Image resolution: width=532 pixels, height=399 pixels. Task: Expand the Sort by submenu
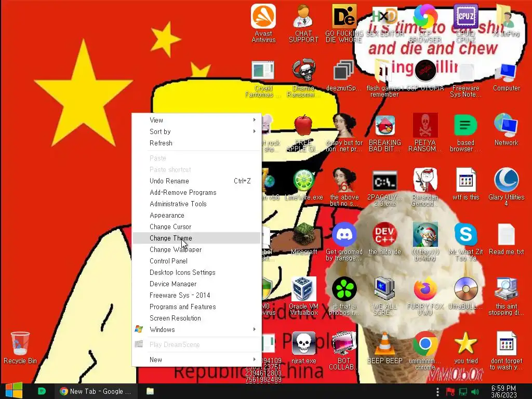[x=196, y=131]
